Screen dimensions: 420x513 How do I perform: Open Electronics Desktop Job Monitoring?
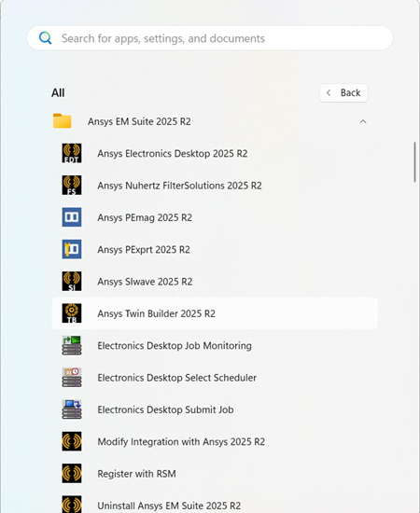tap(215, 345)
